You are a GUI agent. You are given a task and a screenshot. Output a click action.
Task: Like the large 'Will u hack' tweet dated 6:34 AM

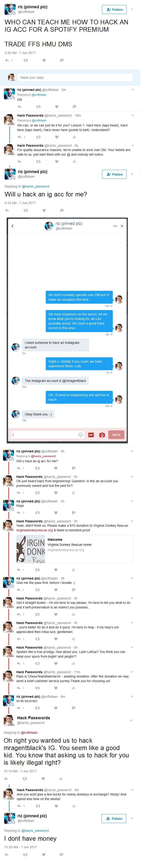coord(44,211)
